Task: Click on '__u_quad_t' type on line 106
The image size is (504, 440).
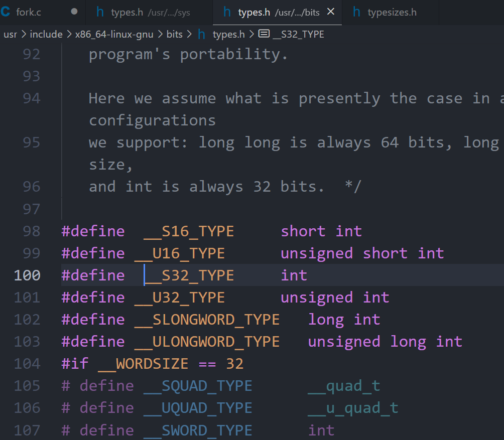Action: (353, 408)
